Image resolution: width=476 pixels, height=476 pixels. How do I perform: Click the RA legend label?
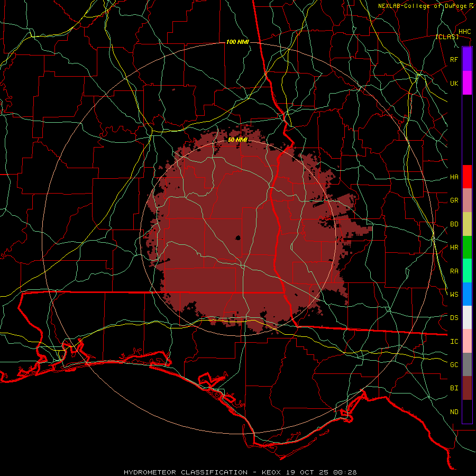454,271
